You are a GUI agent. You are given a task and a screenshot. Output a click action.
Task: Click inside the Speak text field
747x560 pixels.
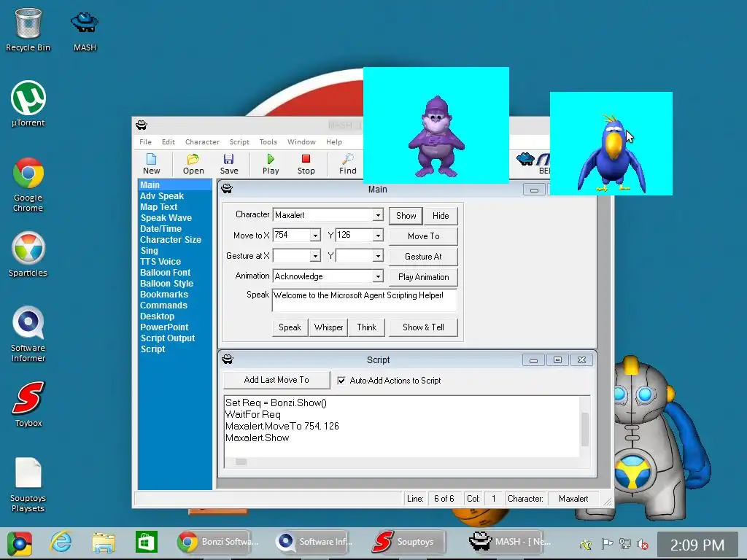[x=365, y=300]
